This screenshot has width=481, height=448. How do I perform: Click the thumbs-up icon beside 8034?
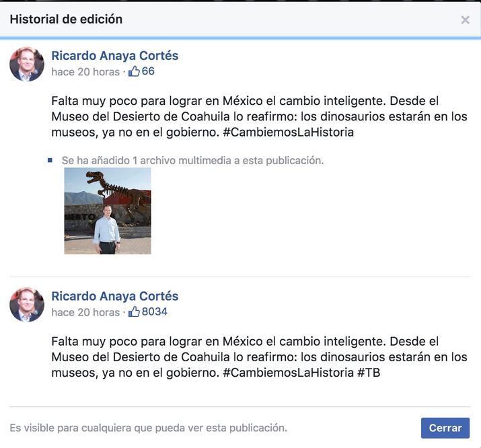pos(134,311)
